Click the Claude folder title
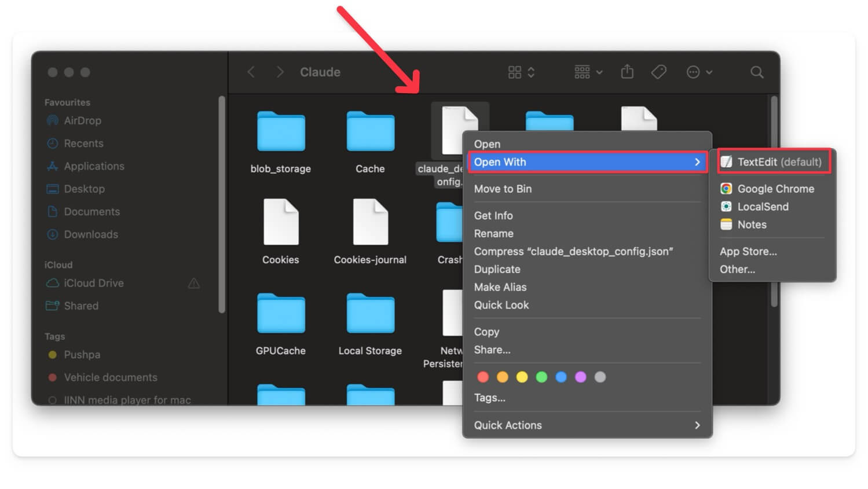 [x=320, y=72]
